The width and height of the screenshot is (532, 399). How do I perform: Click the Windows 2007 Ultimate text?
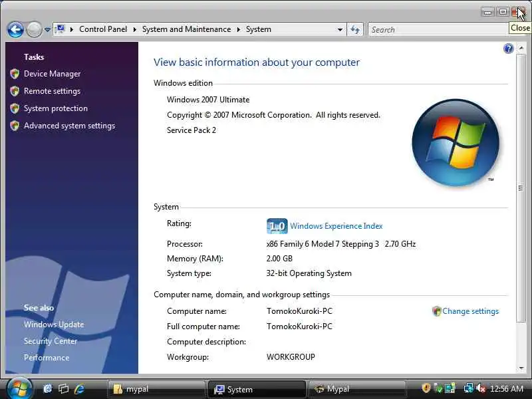[x=208, y=99]
